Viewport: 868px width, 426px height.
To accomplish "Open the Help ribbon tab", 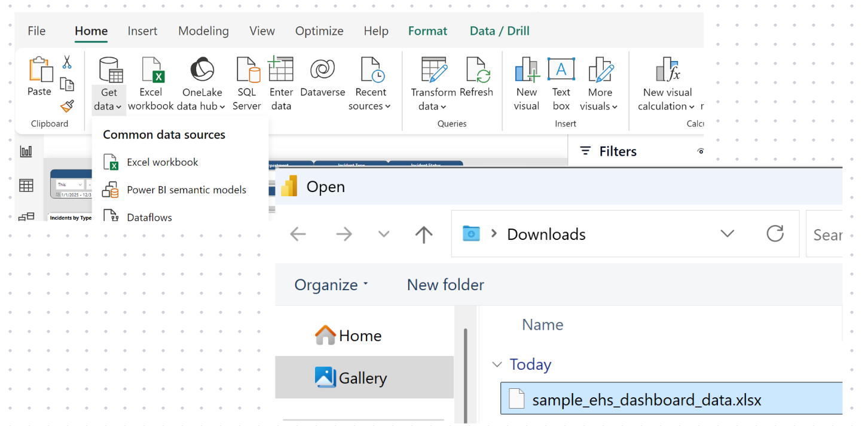I will pyautogui.click(x=376, y=31).
